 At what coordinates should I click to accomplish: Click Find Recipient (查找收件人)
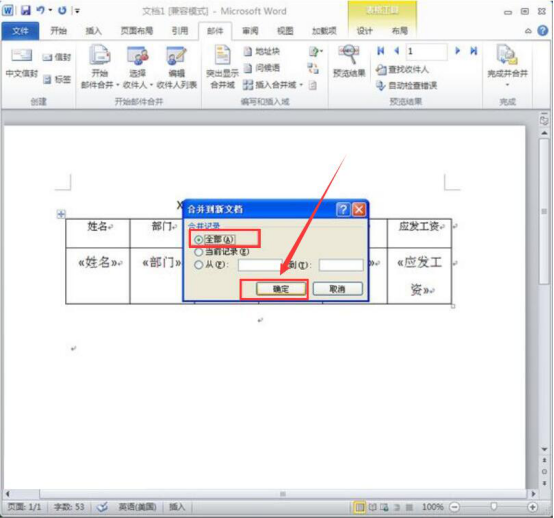pos(402,70)
